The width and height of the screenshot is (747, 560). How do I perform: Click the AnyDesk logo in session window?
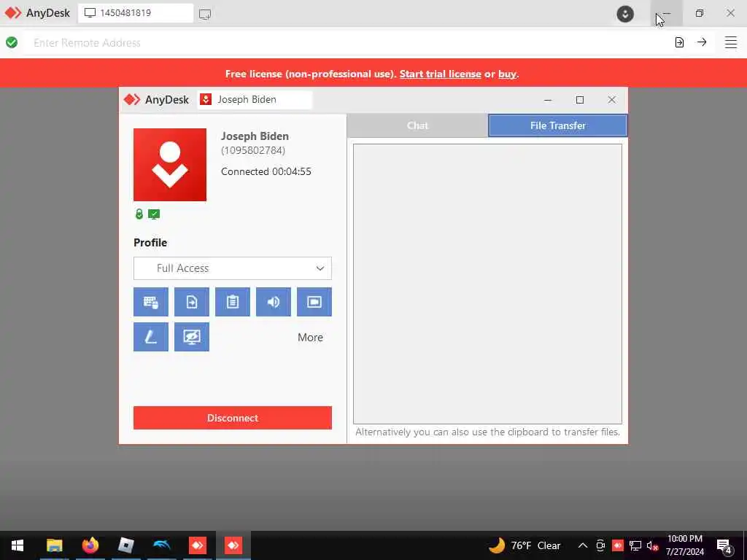tap(156, 99)
